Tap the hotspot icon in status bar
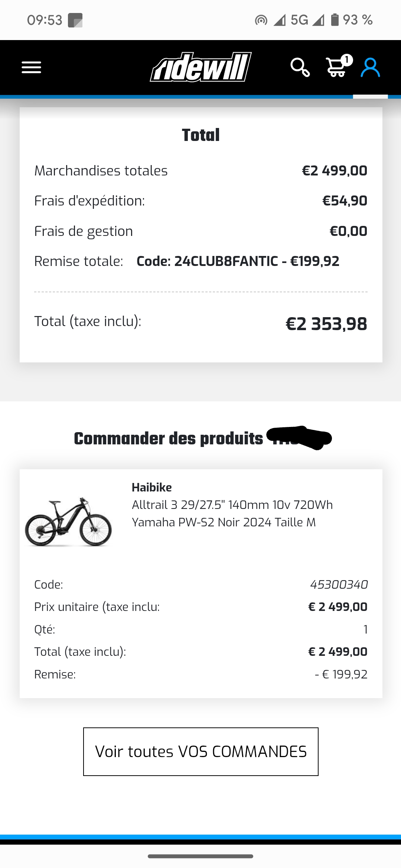Screen dimensions: 401x868 pos(261,20)
